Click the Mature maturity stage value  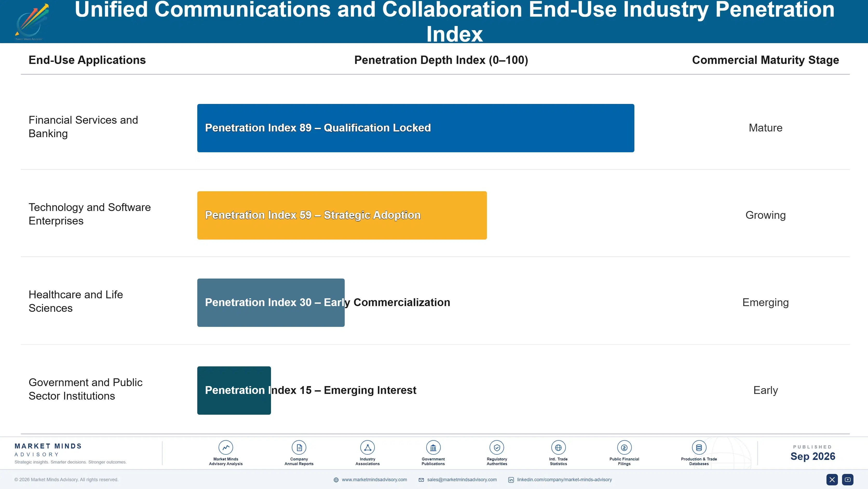pyautogui.click(x=765, y=128)
